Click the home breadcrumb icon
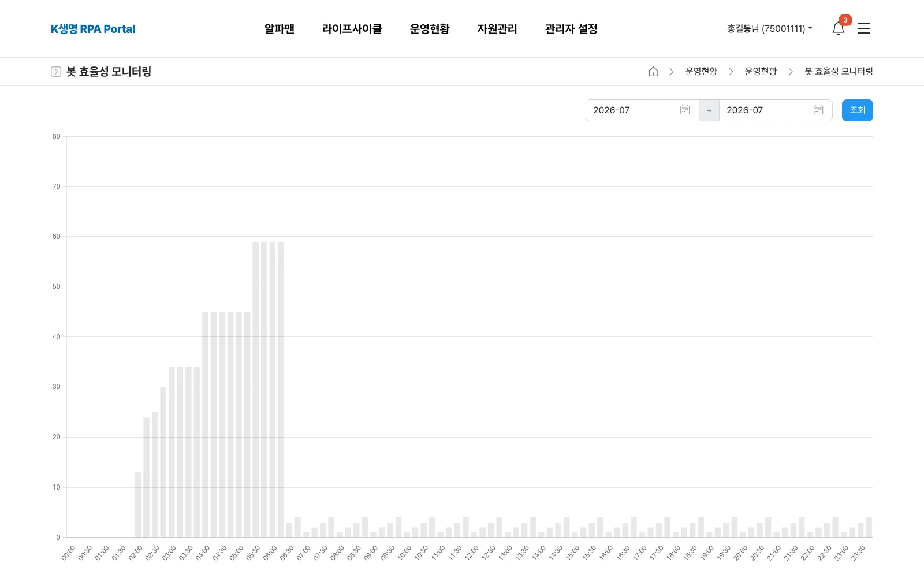The image size is (924, 578). click(653, 72)
